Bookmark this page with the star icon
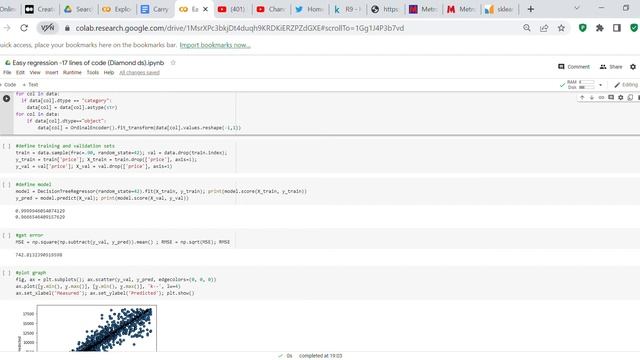This screenshot has height=360, width=640. click(561, 28)
